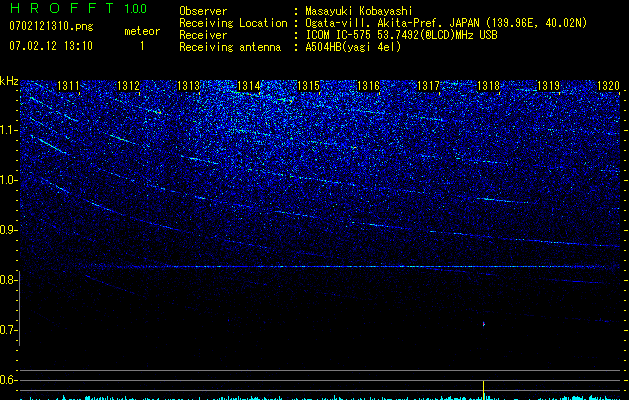Click the 1312 time axis marker
Image resolution: width=629 pixels, height=400 pixels.
tap(128, 86)
